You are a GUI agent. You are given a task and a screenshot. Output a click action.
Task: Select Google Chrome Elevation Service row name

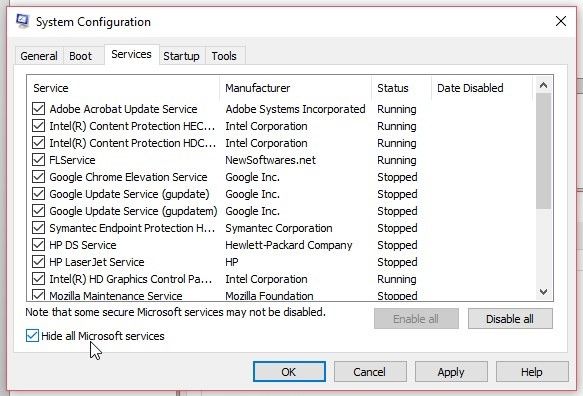click(128, 177)
